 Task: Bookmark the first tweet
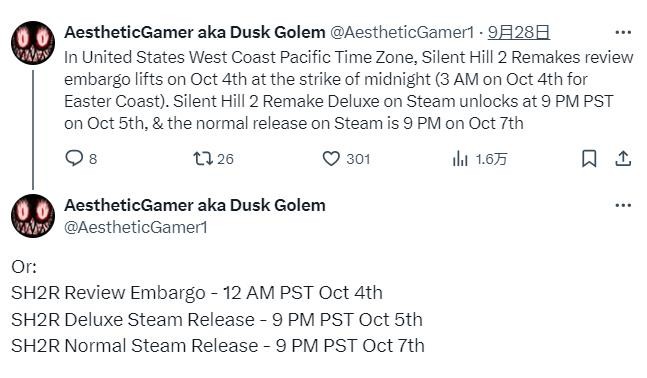589,158
